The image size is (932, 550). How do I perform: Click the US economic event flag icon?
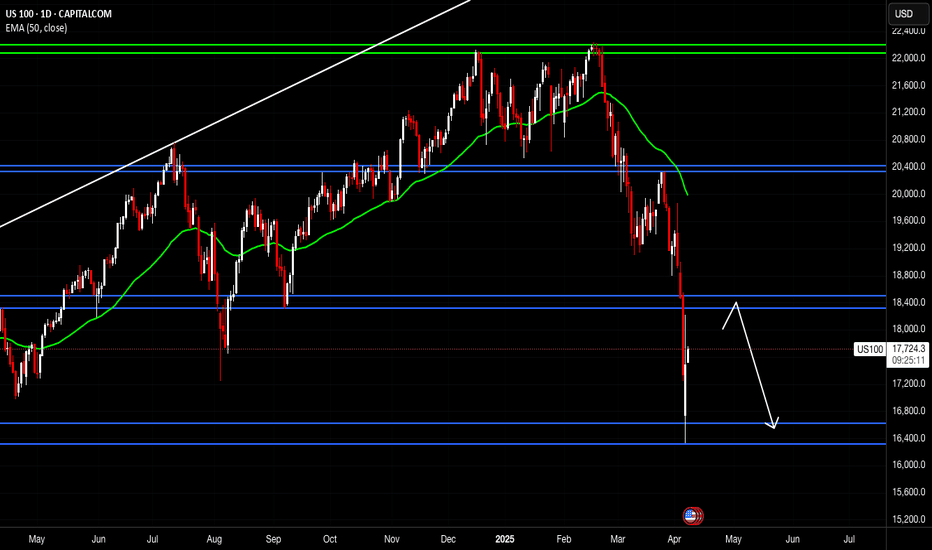(691, 516)
